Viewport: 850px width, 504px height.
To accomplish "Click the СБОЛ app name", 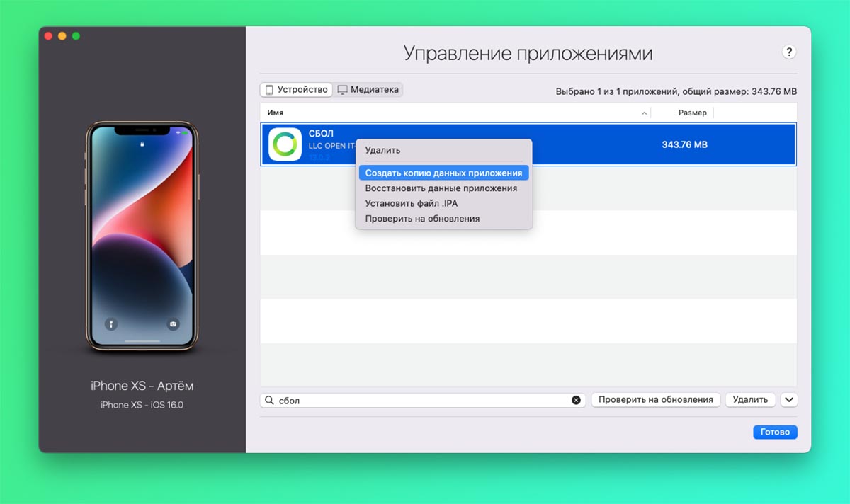I will 321,134.
